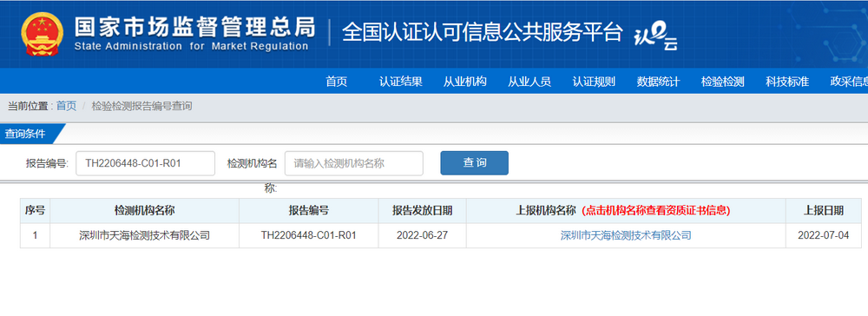The image size is (868, 316).
Task: Open 政采信息 navigation item
Action: click(x=849, y=82)
